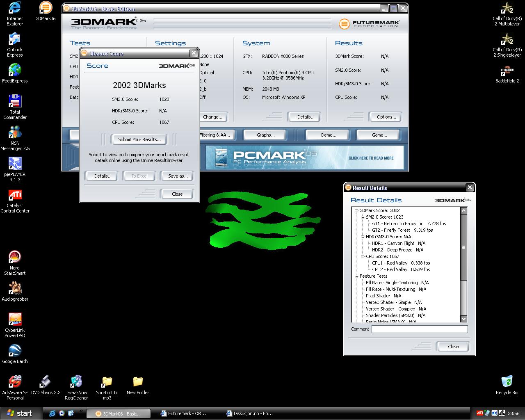Collapse the SM2.0 Score: 1023 node
The height and width of the screenshot is (420, 525).
pyautogui.click(x=363, y=217)
